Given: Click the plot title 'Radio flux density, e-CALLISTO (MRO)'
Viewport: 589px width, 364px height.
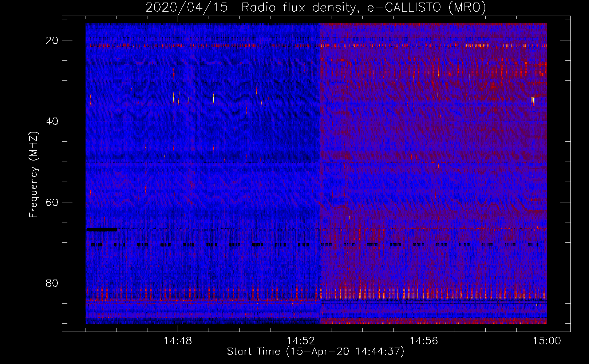Looking at the screenshot, I should click(363, 7).
